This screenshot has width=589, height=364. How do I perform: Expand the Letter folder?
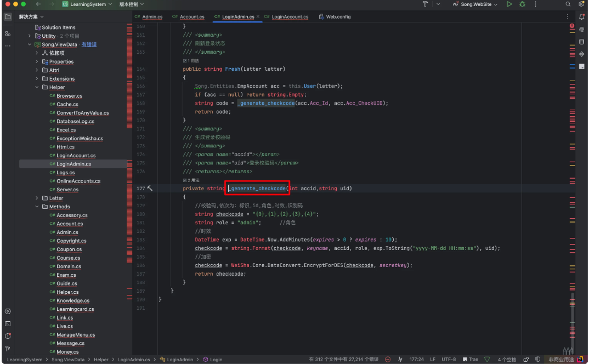click(x=37, y=198)
